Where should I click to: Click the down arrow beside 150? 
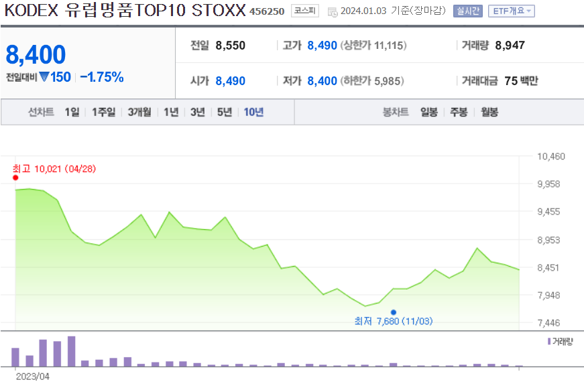click(44, 77)
